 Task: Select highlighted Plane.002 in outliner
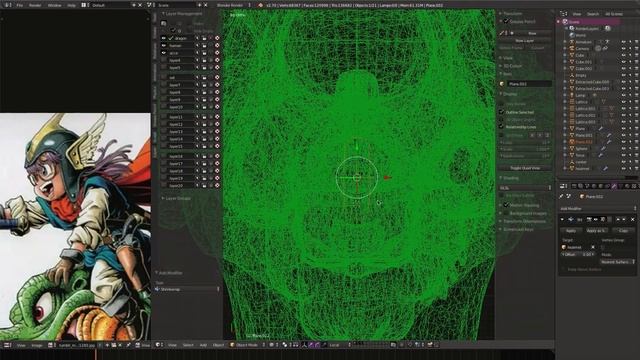[584, 142]
